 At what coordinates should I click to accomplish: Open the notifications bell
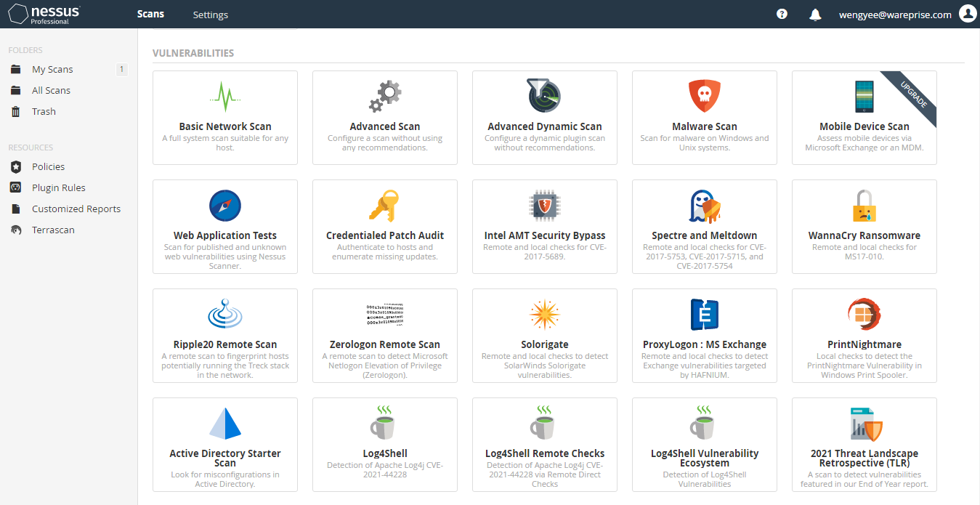[815, 15]
